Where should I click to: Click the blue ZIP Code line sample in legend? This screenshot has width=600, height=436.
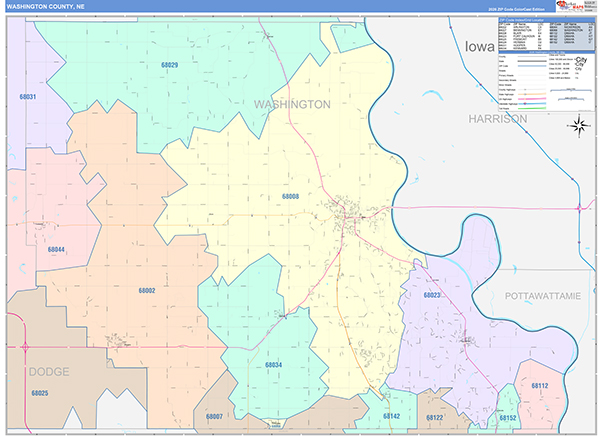(x=532, y=66)
